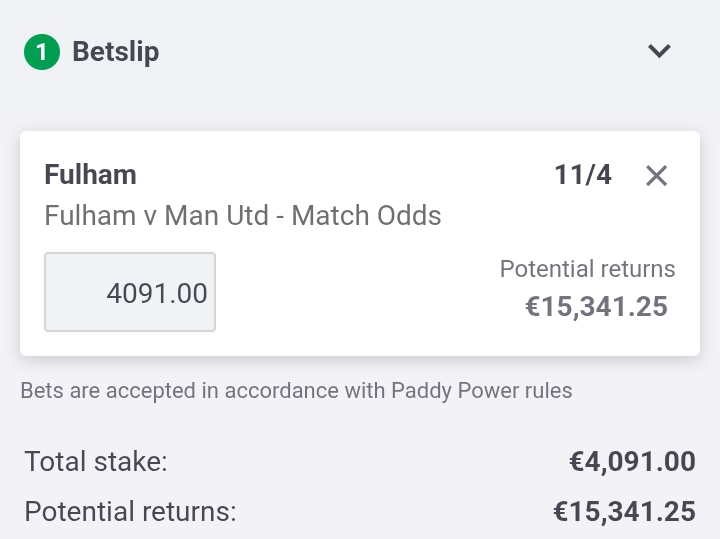Viewport: 720px width, 539px height.
Task: Click the green selection count badge
Action: pyautogui.click(x=42, y=52)
